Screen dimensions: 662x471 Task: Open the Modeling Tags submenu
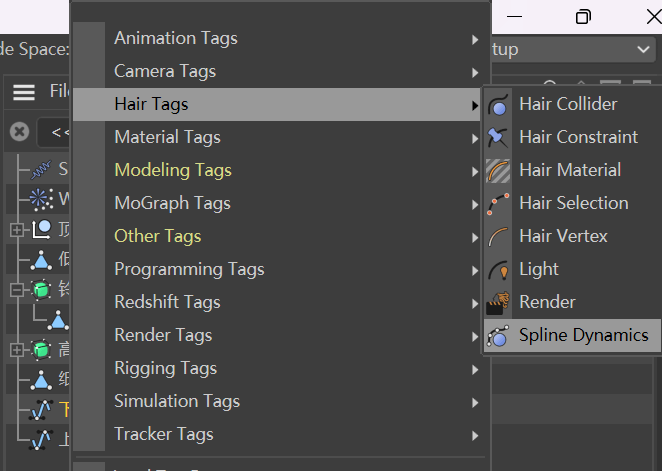[x=277, y=170]
